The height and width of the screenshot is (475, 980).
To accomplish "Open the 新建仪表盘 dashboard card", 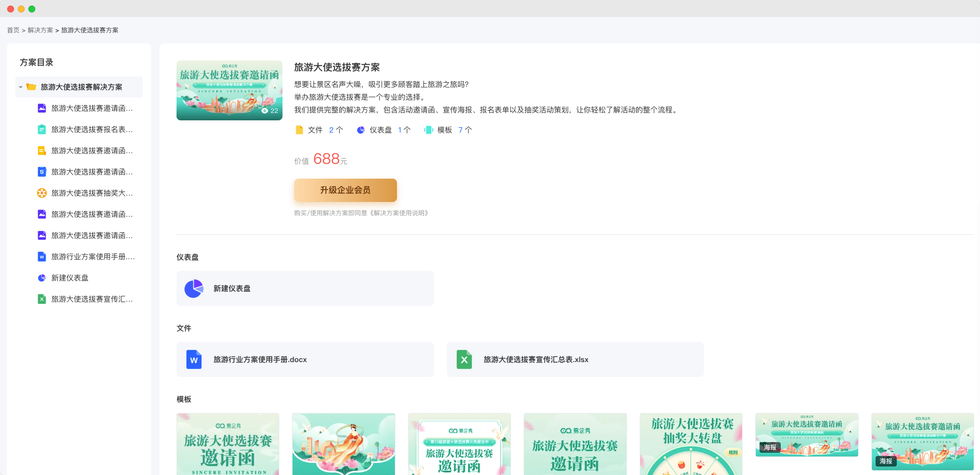I will point(305,288).
